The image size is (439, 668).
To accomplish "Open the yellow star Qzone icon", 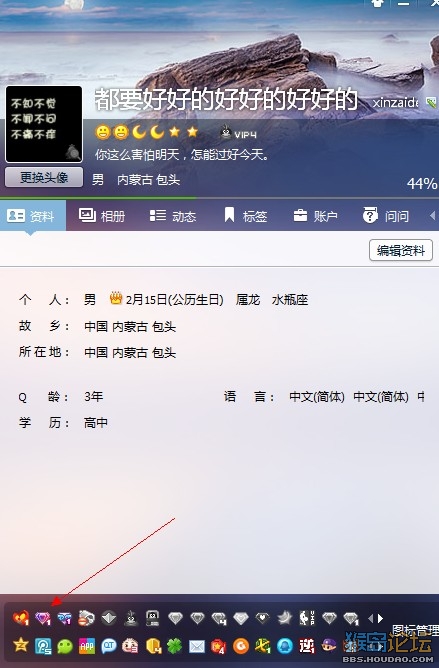I will (20, 645).
